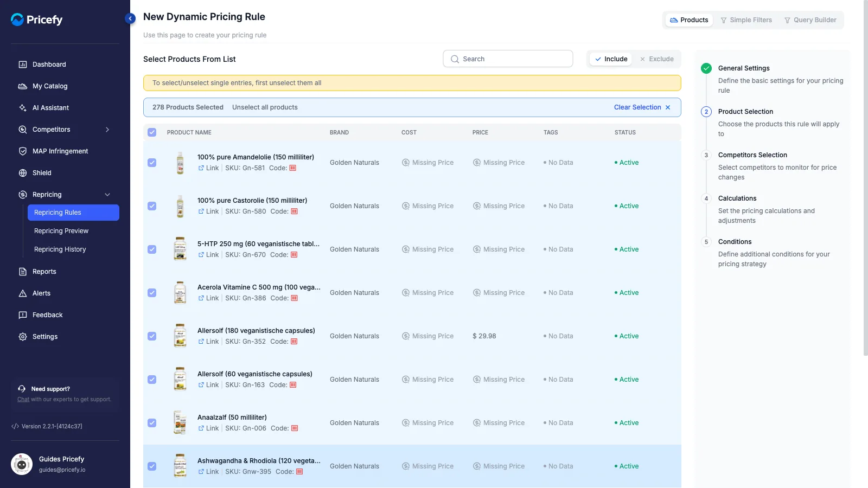
Task: Click Clear Selection button
Action: point(642,107)
